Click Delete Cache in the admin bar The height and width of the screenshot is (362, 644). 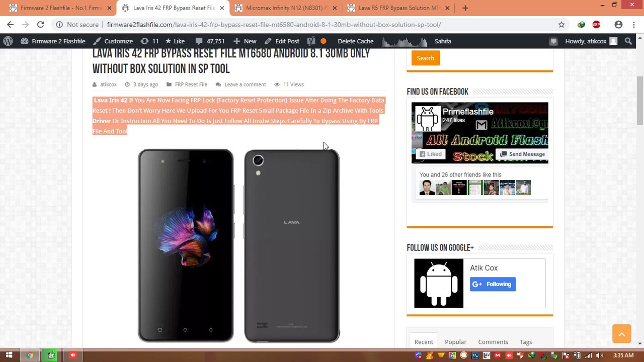click(x=355, y=41)
